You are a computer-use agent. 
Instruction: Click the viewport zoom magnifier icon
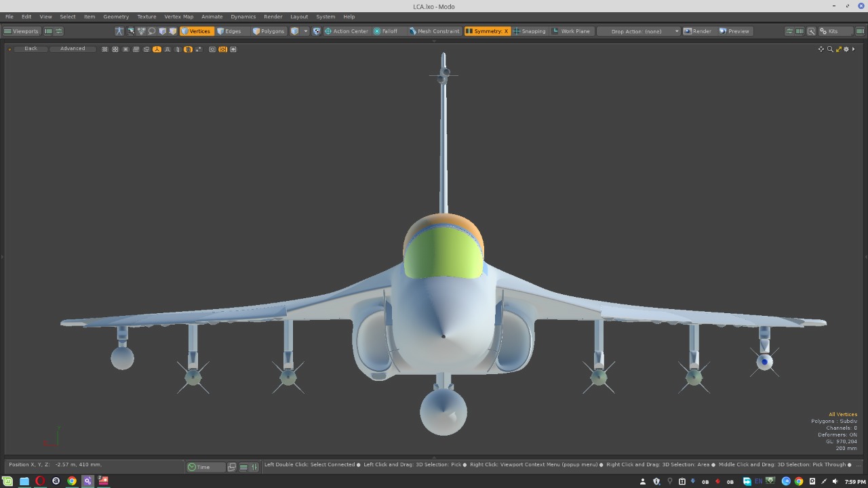tap(830, 49)
